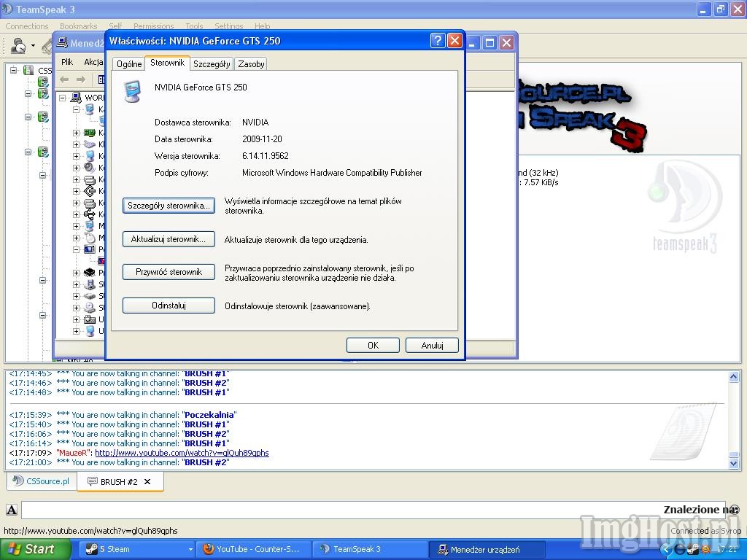This screenshot has height=560, width=747.
Task: Switch to TeamSpeak 3 from the taskbar
Action: point(371,549)
